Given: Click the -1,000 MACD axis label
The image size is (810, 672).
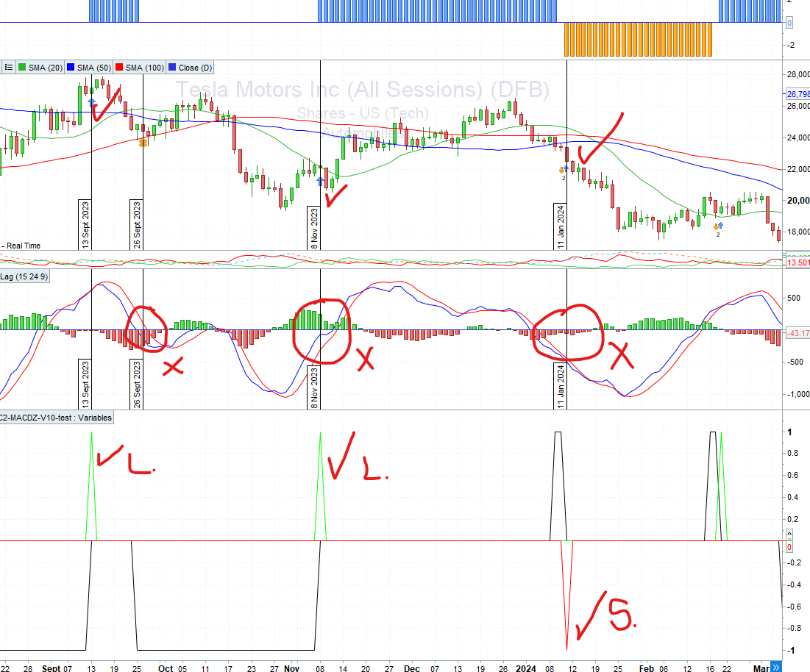Looking at the screenshot, I should [x=798, y=394].
